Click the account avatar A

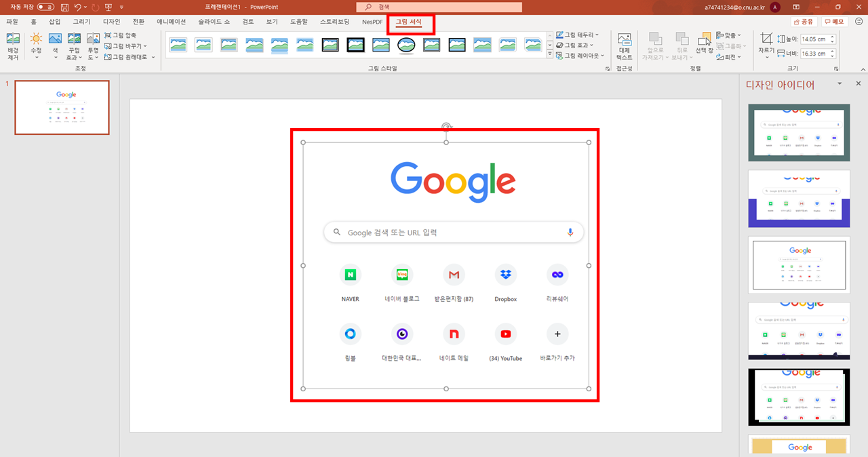[x=775, y=7]
